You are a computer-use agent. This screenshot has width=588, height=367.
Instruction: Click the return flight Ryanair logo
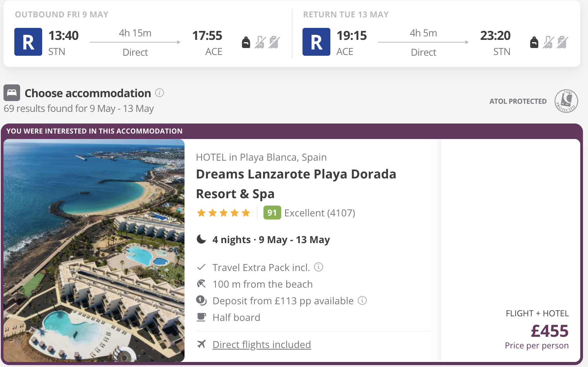[316, 42]
